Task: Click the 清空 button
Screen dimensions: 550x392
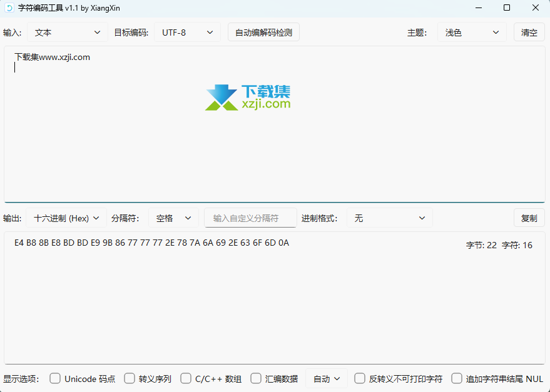Action: [529, 33]
